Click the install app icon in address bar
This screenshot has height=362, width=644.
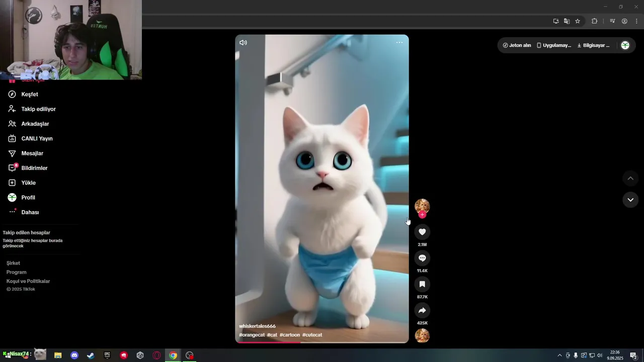(556, 21)
